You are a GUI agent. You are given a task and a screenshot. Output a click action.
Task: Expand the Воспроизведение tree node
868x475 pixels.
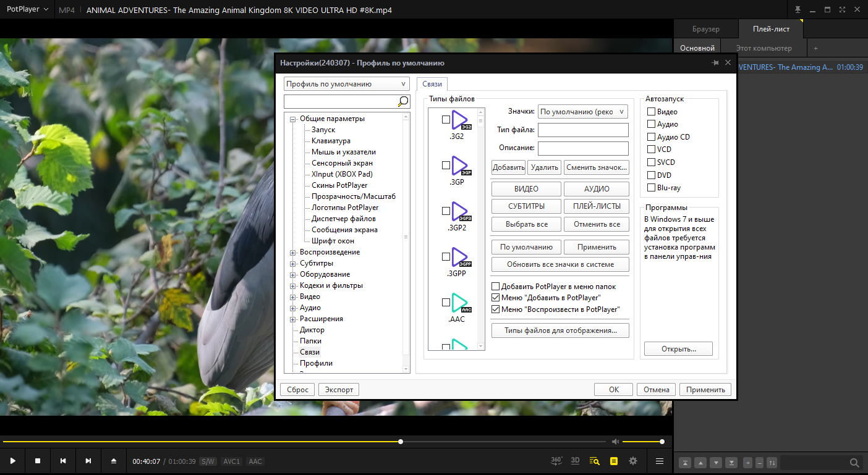pyautogui.click(x=293, y=252)
